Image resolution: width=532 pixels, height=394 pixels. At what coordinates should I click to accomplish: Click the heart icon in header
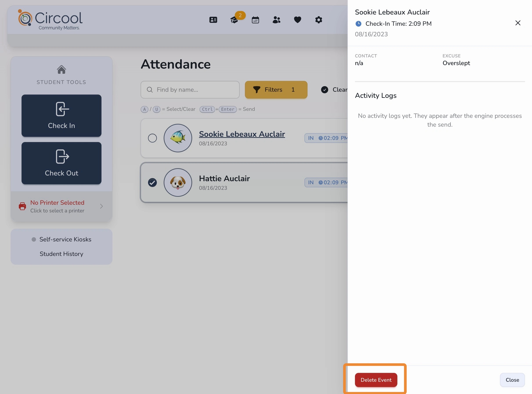point(297,20)
